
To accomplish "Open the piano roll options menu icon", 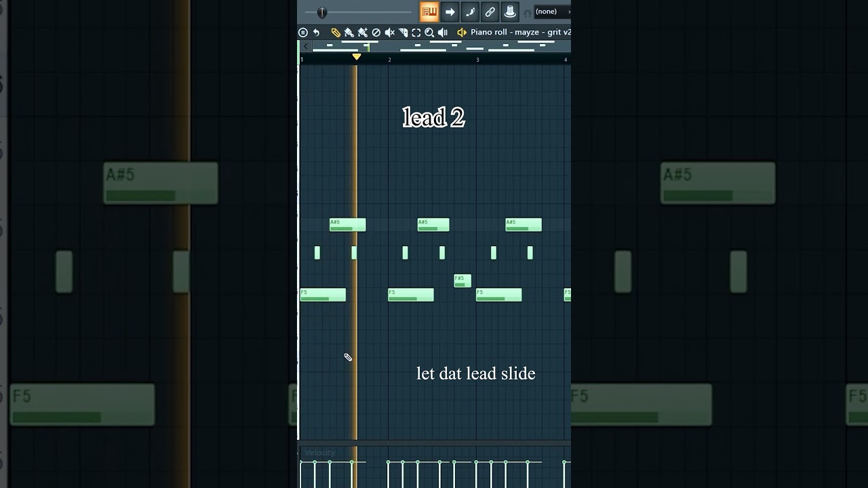I will pos(303,33).
